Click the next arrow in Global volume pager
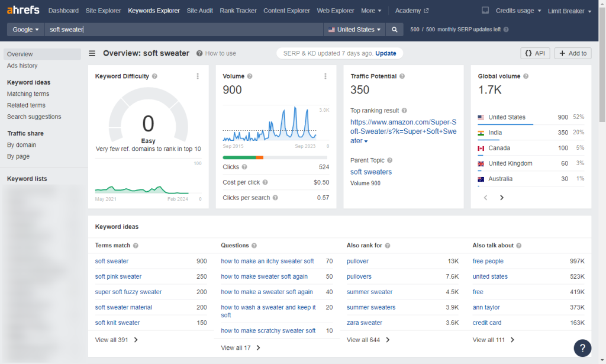This screenshot has width=606, height=364. [x=501, y=197]
